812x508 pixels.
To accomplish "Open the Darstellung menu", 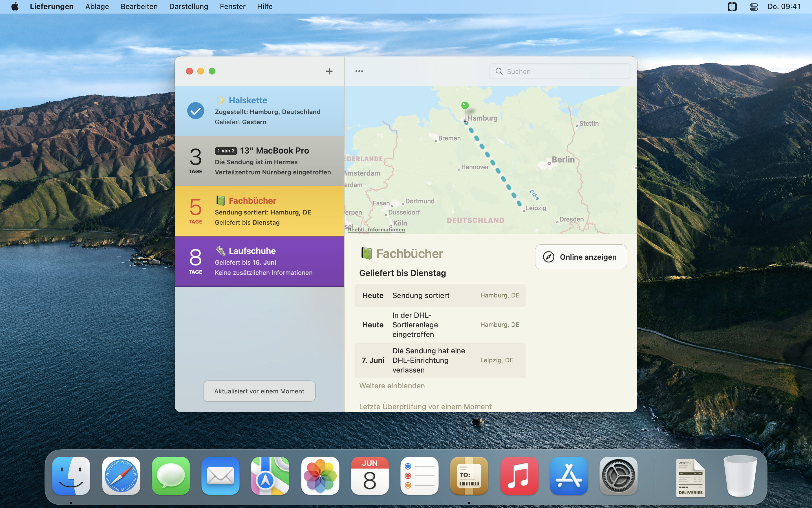I will (x=189, y=6).
